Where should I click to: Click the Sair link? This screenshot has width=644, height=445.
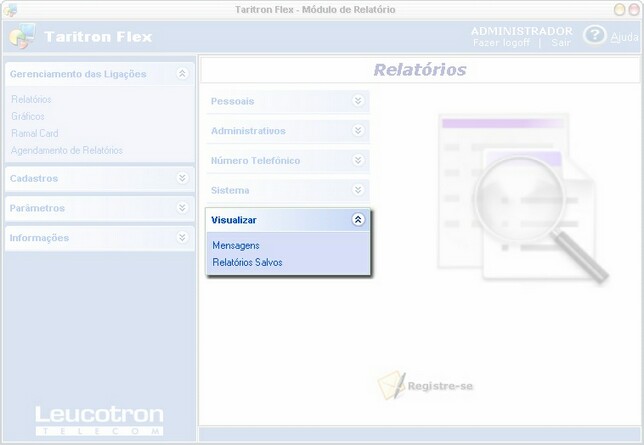(x=561, y=42)
